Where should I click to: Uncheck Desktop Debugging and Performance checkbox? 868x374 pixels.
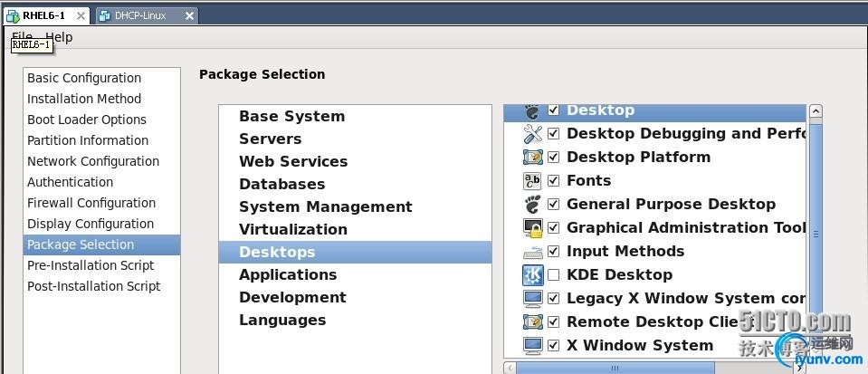point(553,133)
